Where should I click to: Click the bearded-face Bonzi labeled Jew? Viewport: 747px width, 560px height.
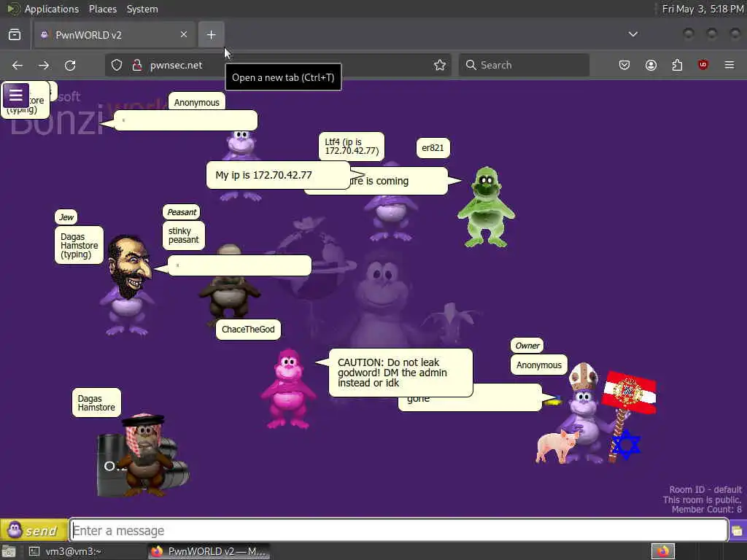pyautogui.click(x=127, y=285)
